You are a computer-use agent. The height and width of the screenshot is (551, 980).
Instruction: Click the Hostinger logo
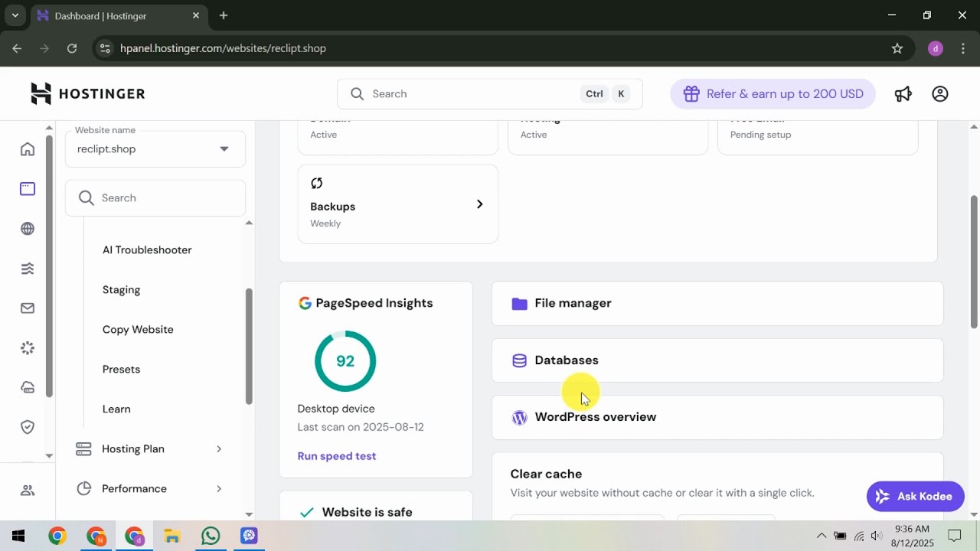coord(87,93)
